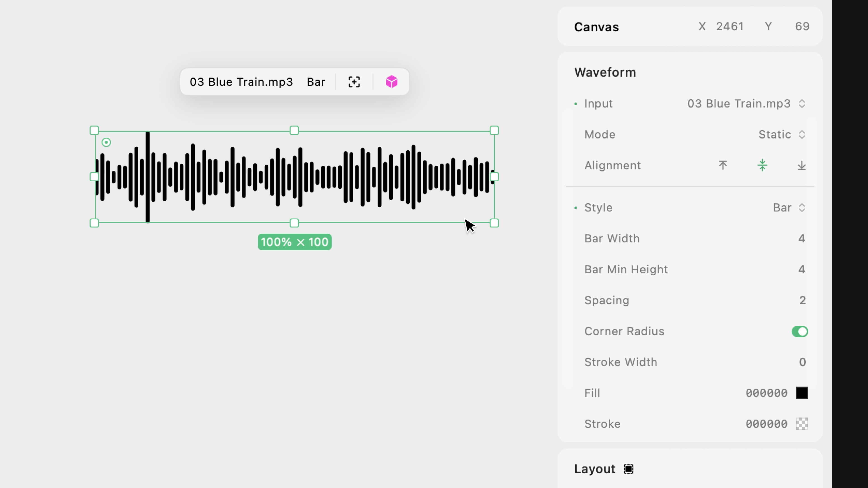Toggle the Corner Radius switch off
Screen dimensions: 868x488
click(800, 331)
